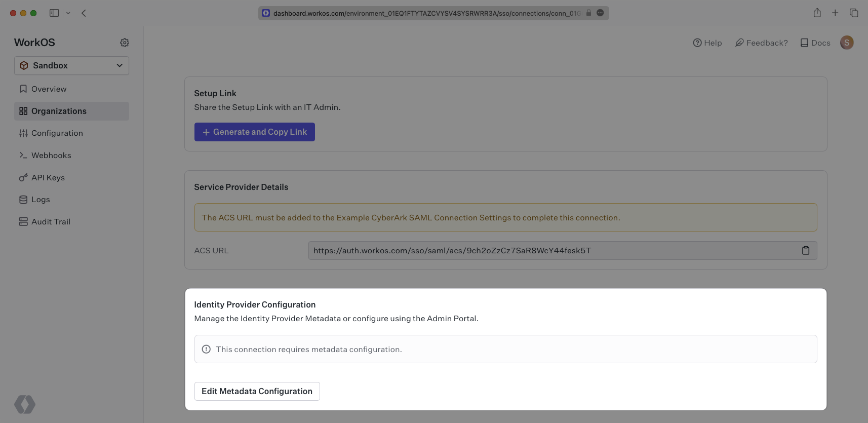Expand the sidebar options chevron in toolbar
868x423 pixels.
point(68,13)
